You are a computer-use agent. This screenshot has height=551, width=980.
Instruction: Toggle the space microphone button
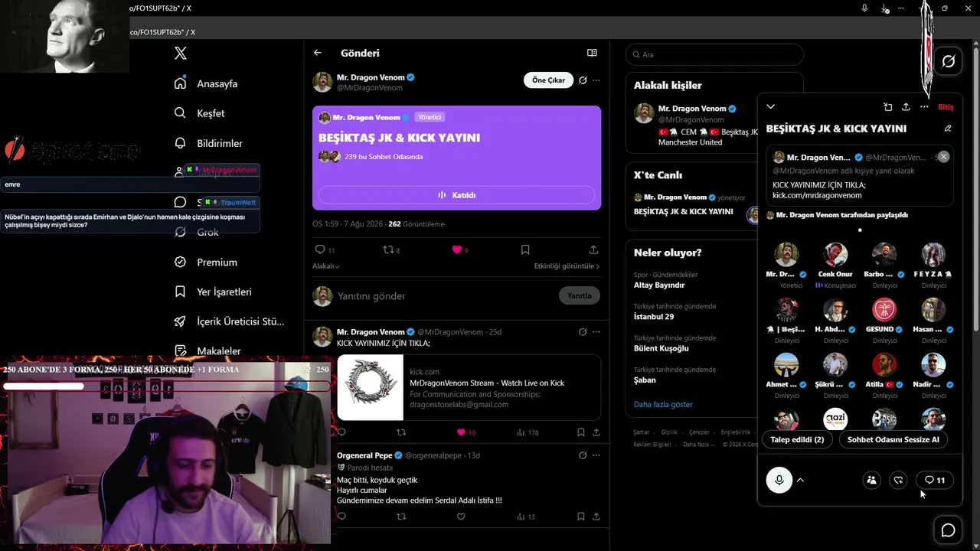coord(779,480)
